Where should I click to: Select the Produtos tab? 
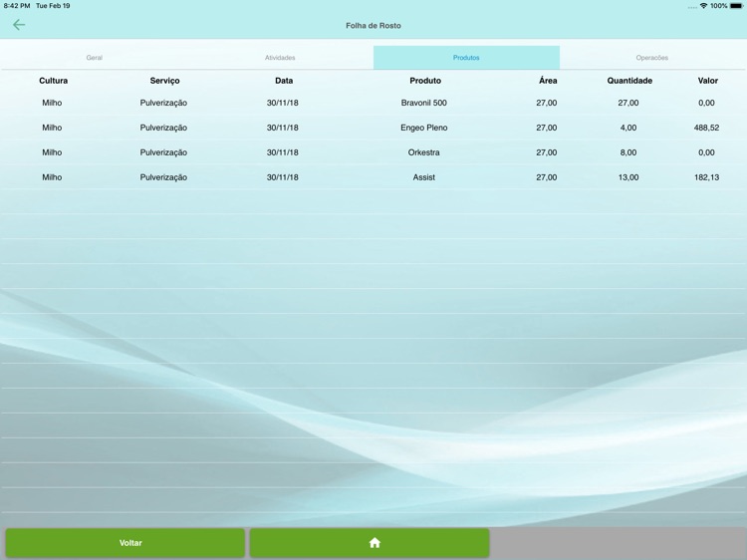coord(466,58)
